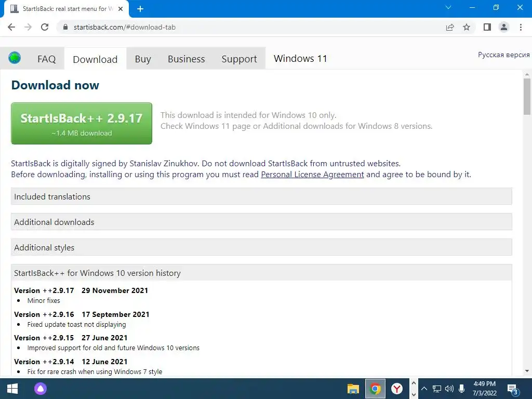Click the padlock site info icon
Viewport: 532px width, 399px height.
coord(65,27)
